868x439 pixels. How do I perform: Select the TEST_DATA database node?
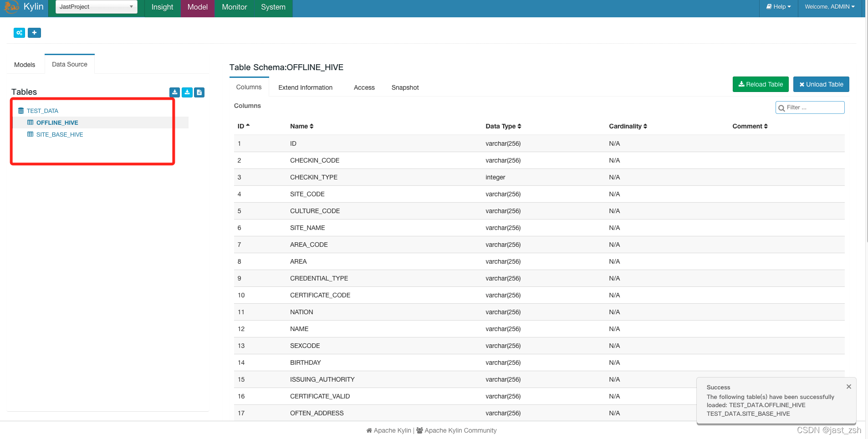click(x=42, y=111)
